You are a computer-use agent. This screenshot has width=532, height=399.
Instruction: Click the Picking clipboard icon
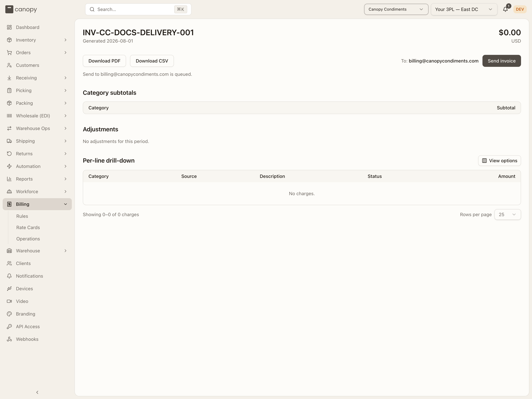[9, 90]
